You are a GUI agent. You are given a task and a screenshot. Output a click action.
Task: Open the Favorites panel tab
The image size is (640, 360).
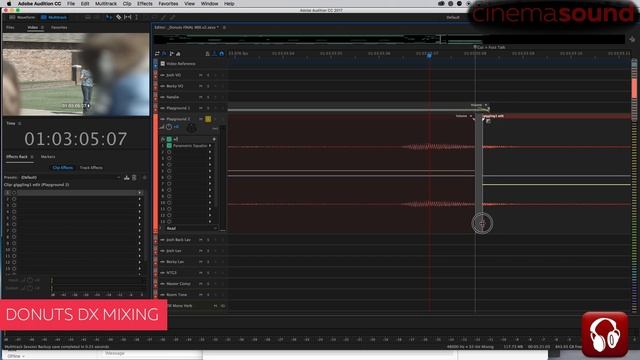coord(59,27)
